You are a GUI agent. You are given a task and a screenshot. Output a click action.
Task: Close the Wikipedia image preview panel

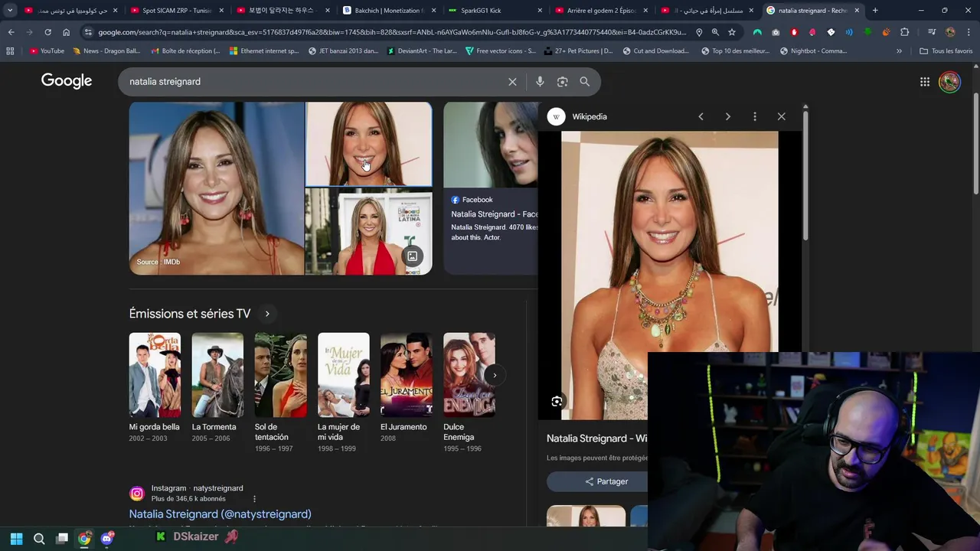click(781, 116)
